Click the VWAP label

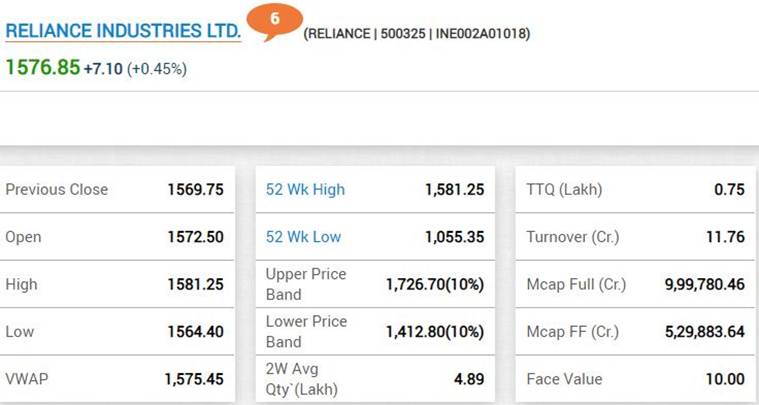[x=29, y=379]
